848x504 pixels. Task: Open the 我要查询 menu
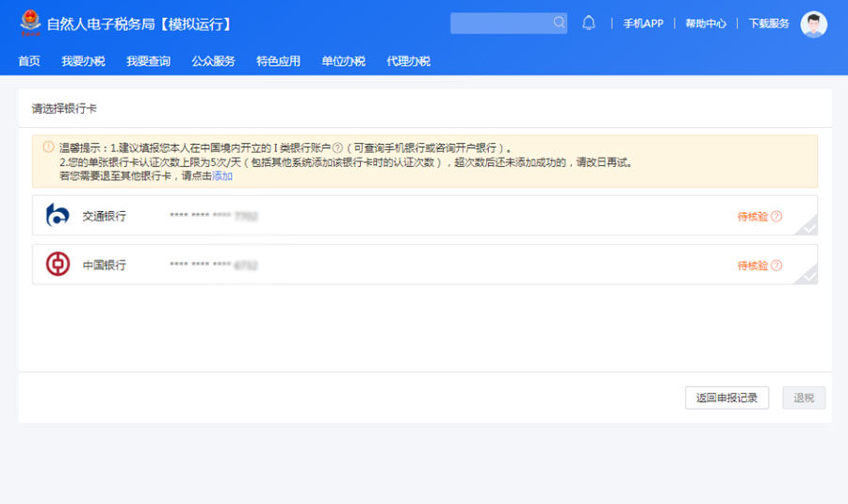(x=148, y=61)
